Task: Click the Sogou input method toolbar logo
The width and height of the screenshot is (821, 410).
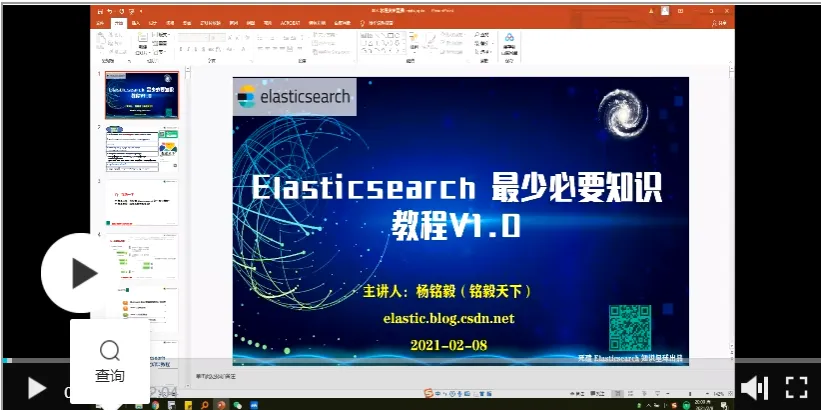Action: tap(429, 393)
